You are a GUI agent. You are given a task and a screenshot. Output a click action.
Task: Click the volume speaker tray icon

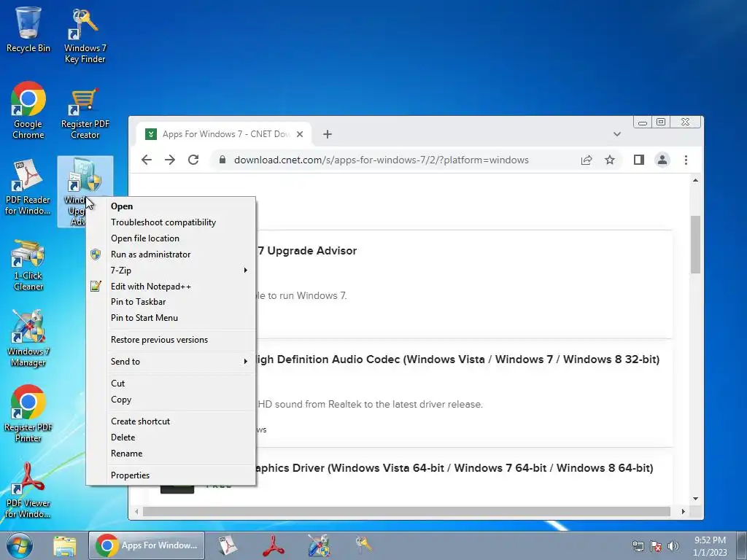tap(673, 546)
